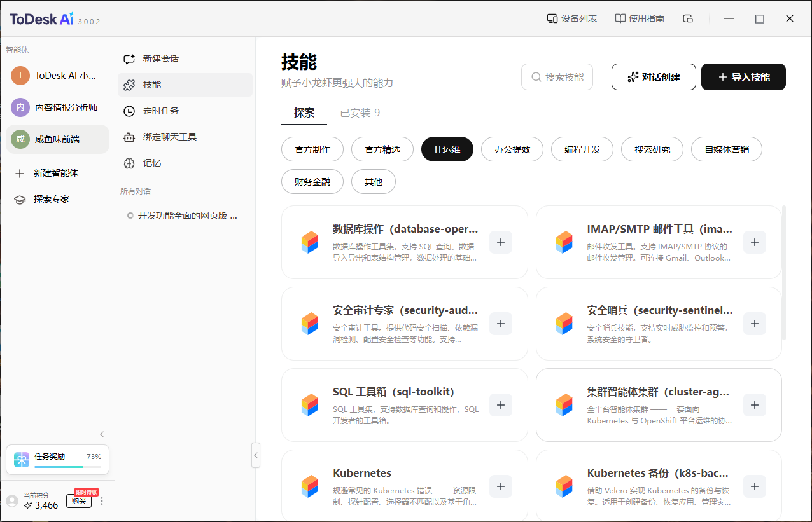The width and height of the screenshot is (812, 522).
Task: Switch to the 探索 tab
Action: 304,113
